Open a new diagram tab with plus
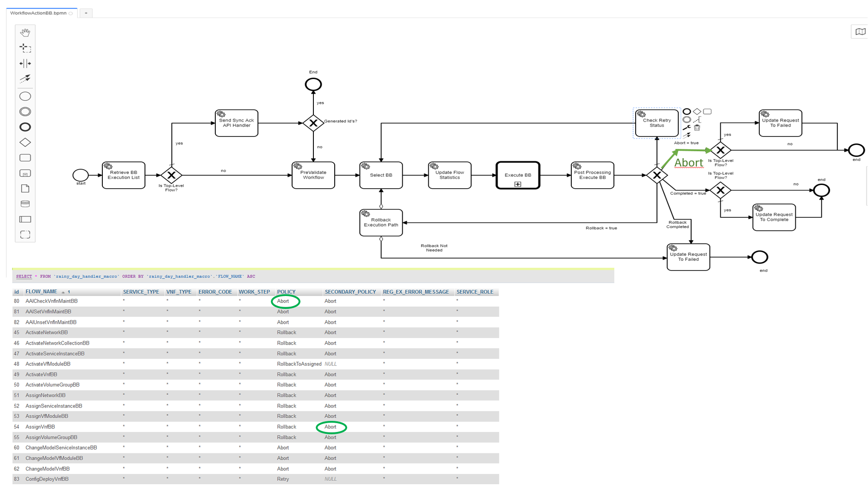Image resolution: width=868 pixels, height=493 pixels. tap(86, 13)
